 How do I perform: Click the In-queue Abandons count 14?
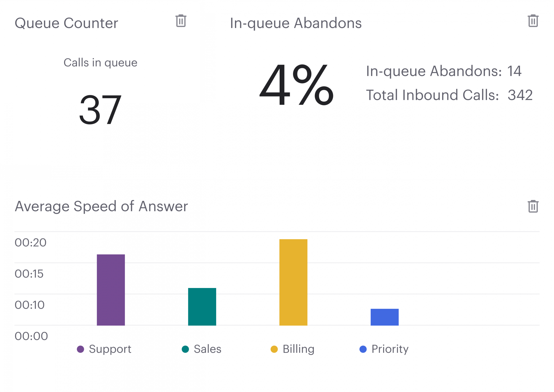(x=514, y=71)
